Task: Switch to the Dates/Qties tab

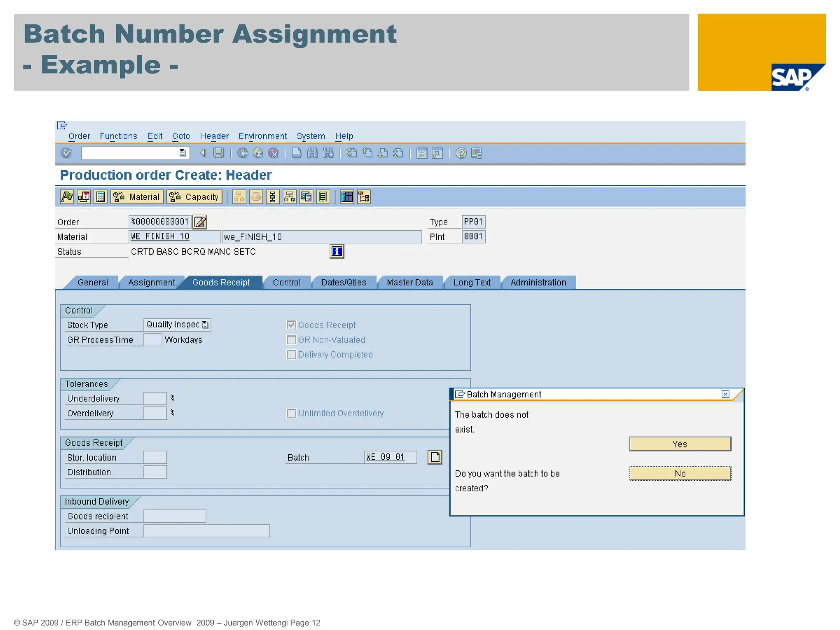Action: pos(344,282)
